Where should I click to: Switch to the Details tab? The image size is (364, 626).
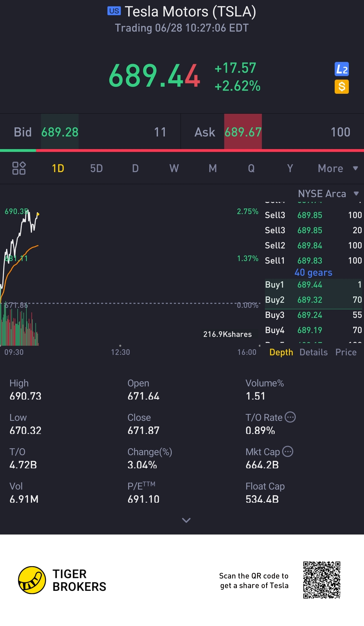click(313, 352)
